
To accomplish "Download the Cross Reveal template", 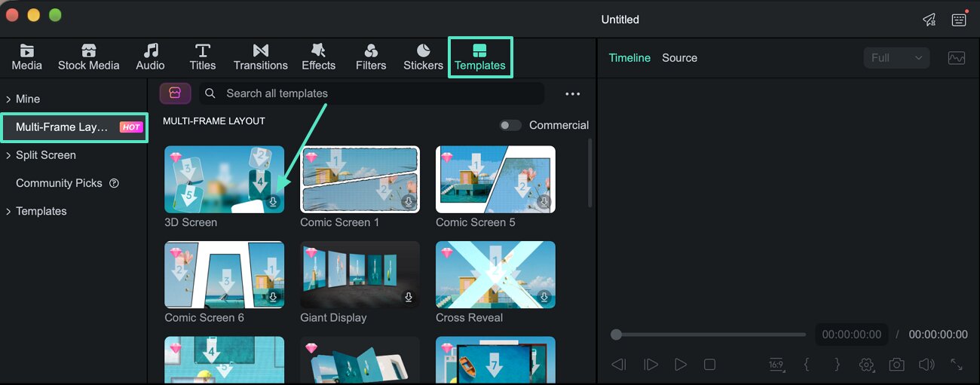I will [544, 298].
